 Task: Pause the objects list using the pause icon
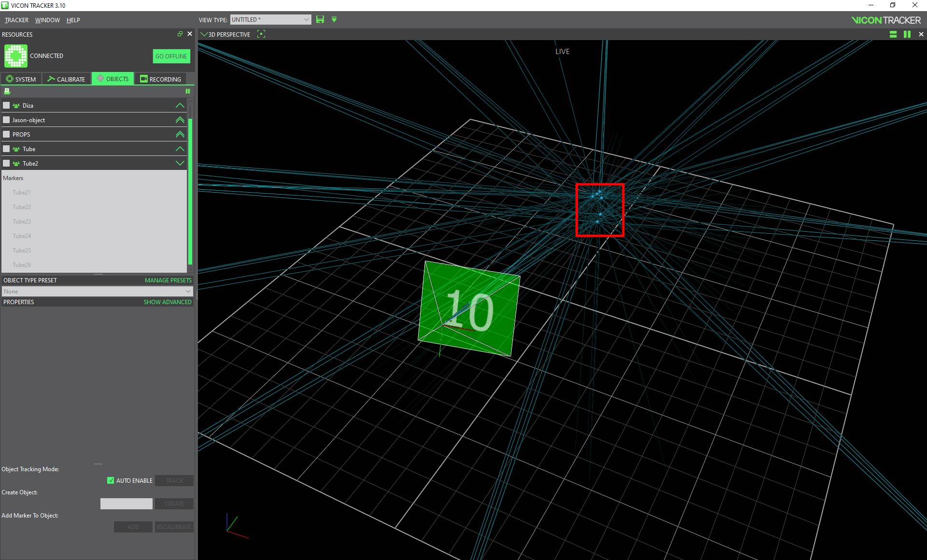[x=188, y=91]
